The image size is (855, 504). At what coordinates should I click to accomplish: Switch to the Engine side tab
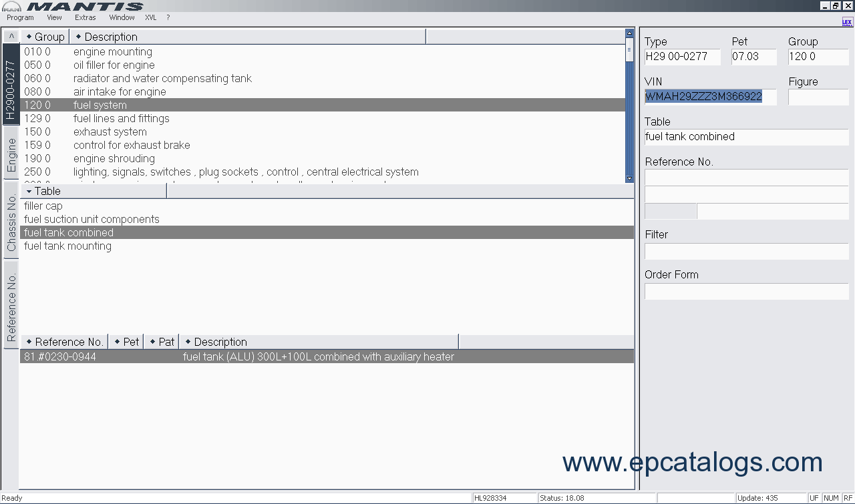click(x=11, y=154)
